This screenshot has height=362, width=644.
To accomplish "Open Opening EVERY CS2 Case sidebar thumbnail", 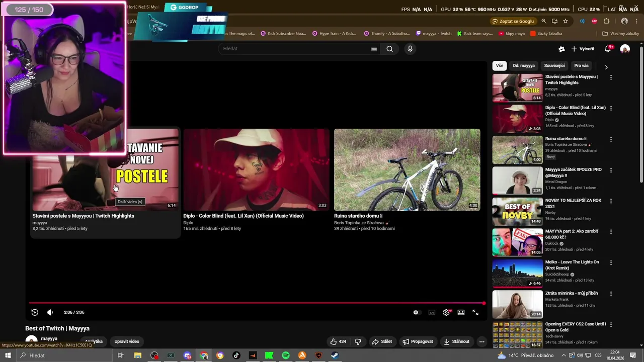I will [x=518, y=335].
